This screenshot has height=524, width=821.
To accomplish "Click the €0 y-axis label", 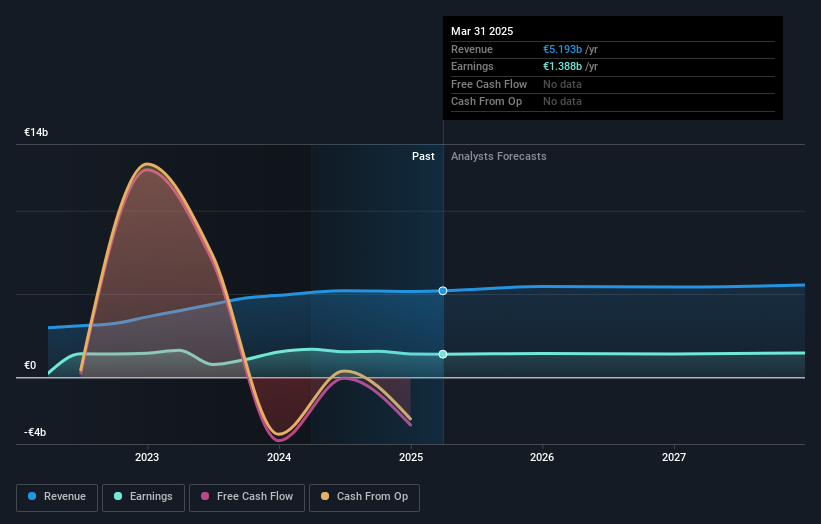I will 30,365.
